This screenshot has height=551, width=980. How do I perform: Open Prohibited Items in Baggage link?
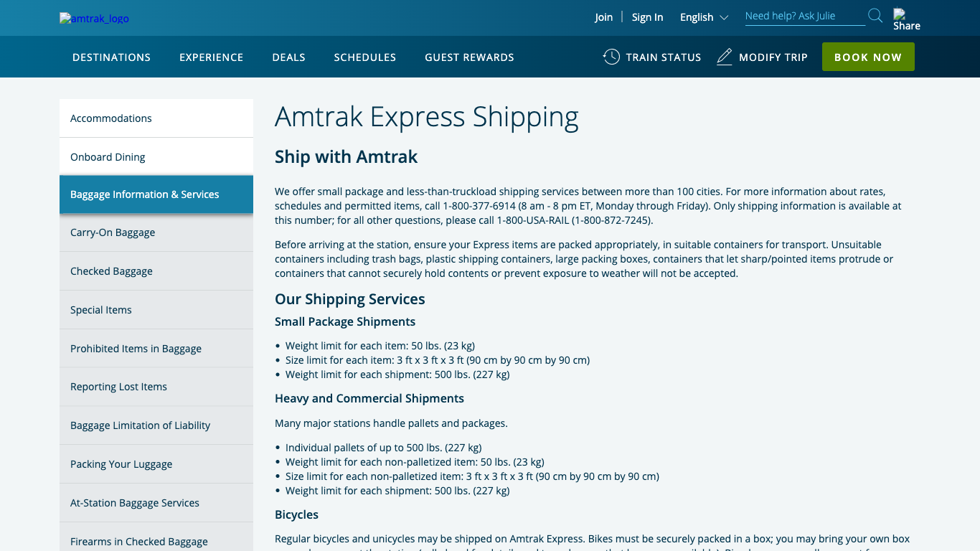[x=156, y=349]
